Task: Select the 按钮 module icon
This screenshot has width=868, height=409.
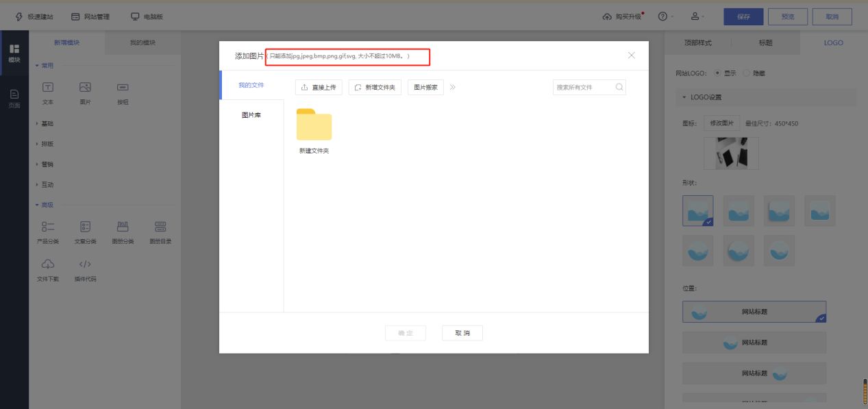Action: pyautogui.click(x=123, y=88)
